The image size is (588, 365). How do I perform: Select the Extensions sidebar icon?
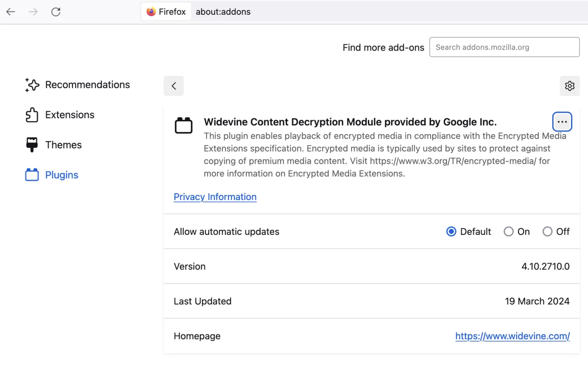[32, 114]
